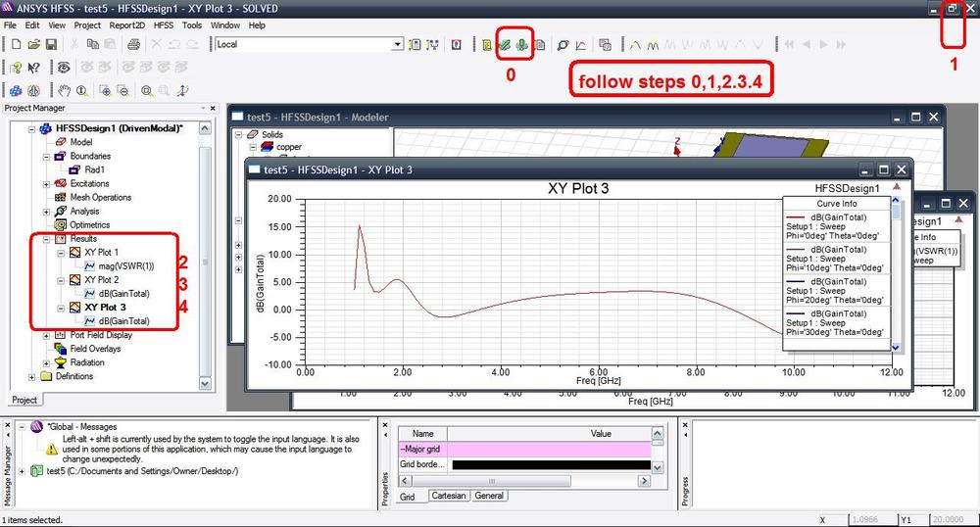The height and width of the screenshot is (527, 980).
Task: Click icon right of Local dropdown
Action: [x=415, y=45]
